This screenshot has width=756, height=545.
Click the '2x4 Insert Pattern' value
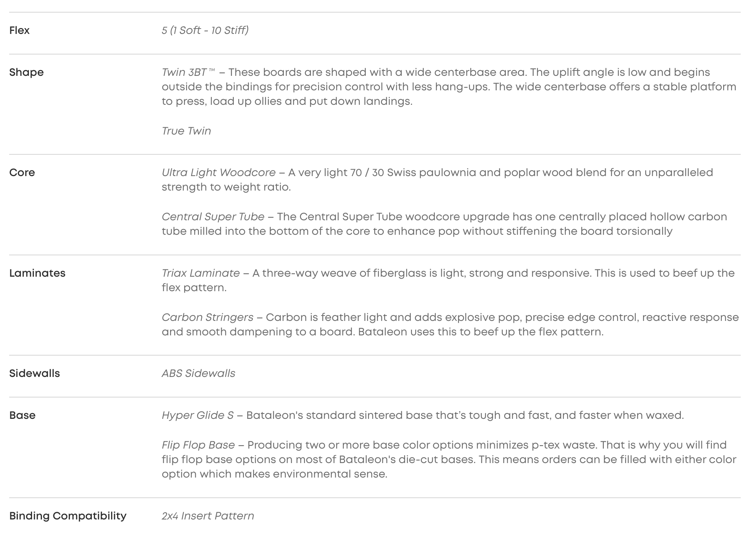(208, 516)
